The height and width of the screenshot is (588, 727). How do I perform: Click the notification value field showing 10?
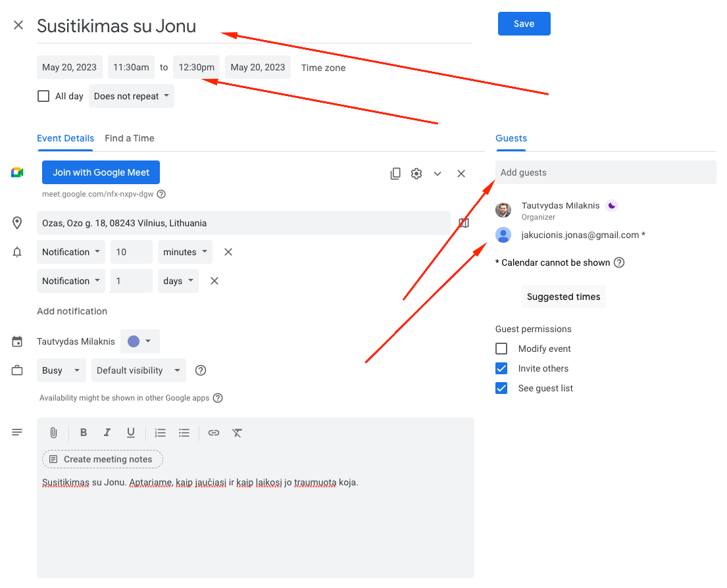[132, 252]
